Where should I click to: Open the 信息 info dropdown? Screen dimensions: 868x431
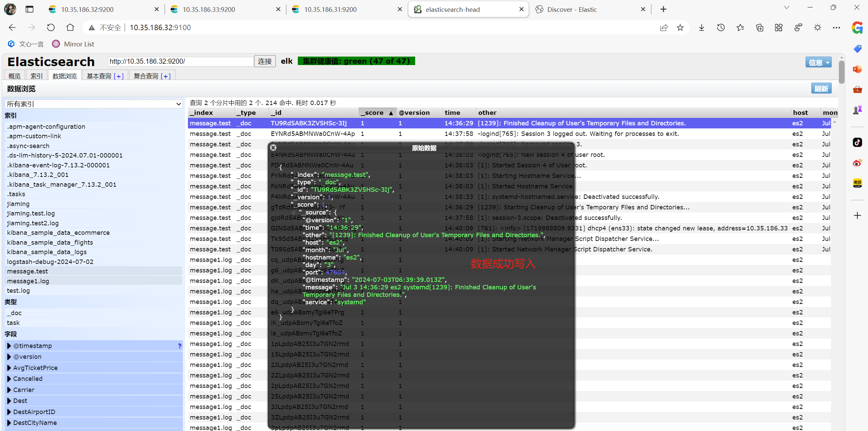click(x=818, y=62)
